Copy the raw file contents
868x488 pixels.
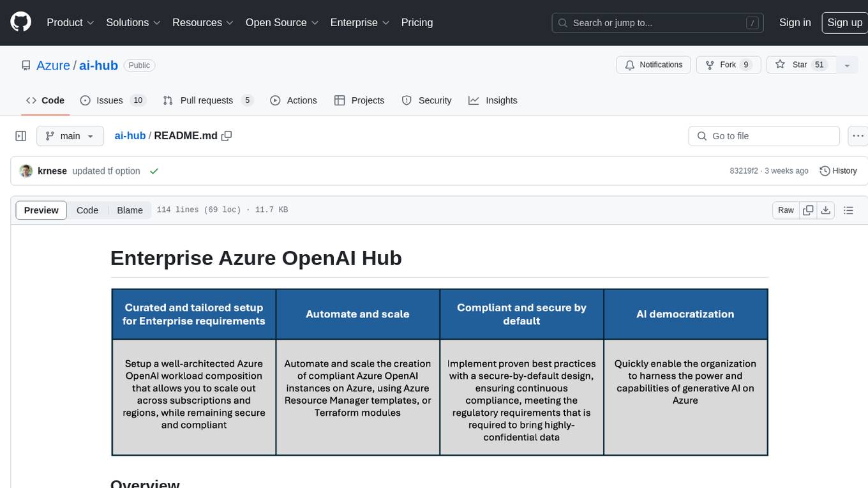point(808,210)
